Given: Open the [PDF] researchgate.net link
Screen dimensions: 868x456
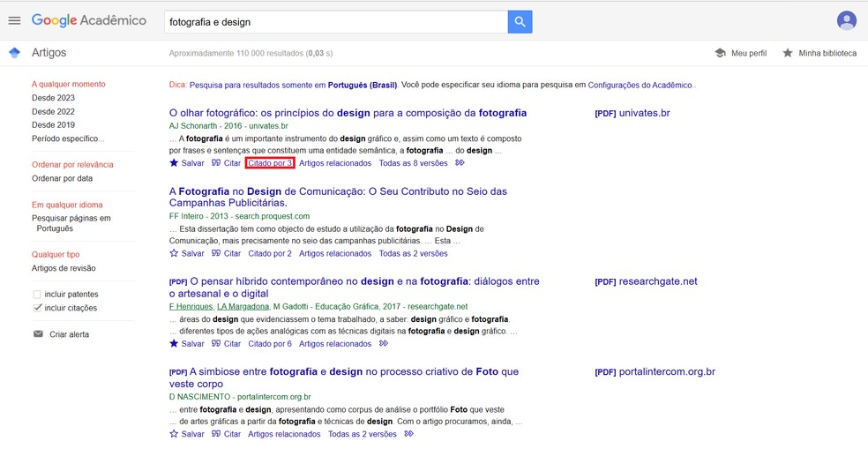Looking at the screenshot, I should pos(646,281).
